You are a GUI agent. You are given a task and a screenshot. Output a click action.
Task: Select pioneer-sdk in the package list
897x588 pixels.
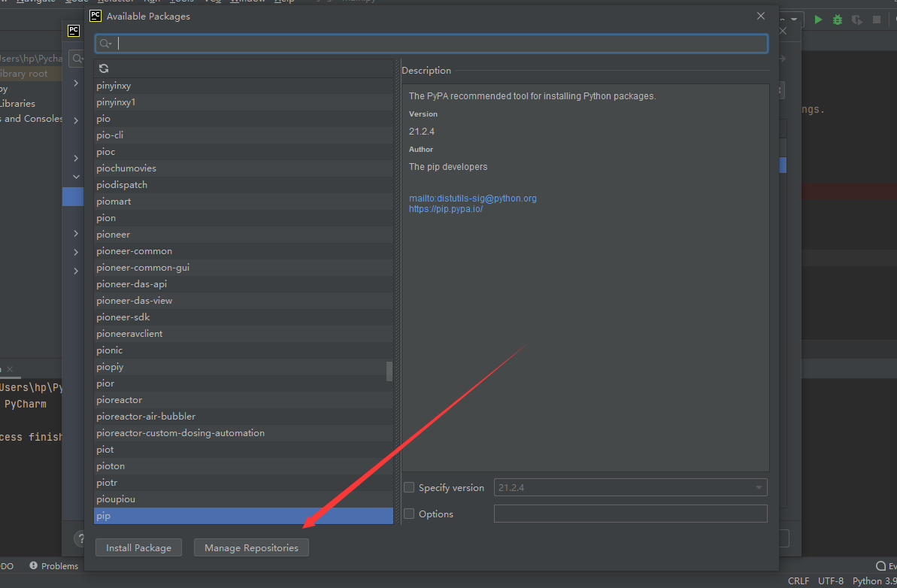pyautogui.click(x=123, y=317)
